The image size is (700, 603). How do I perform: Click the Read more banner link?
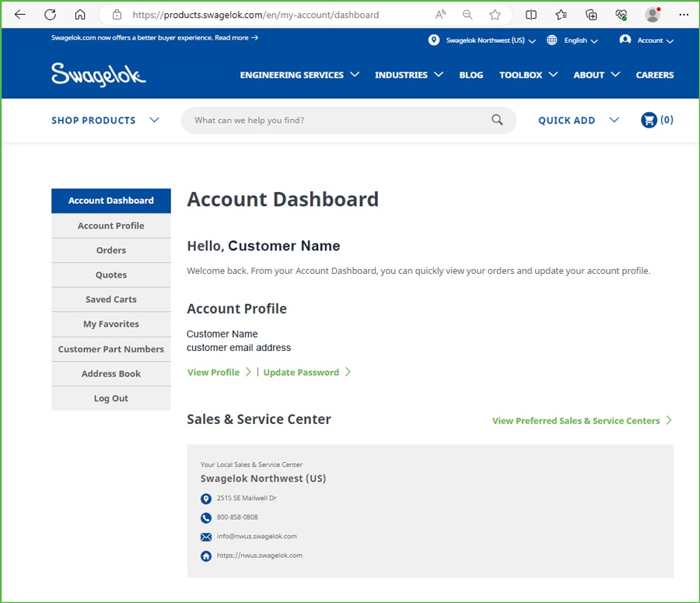click(x=236, y=37)
